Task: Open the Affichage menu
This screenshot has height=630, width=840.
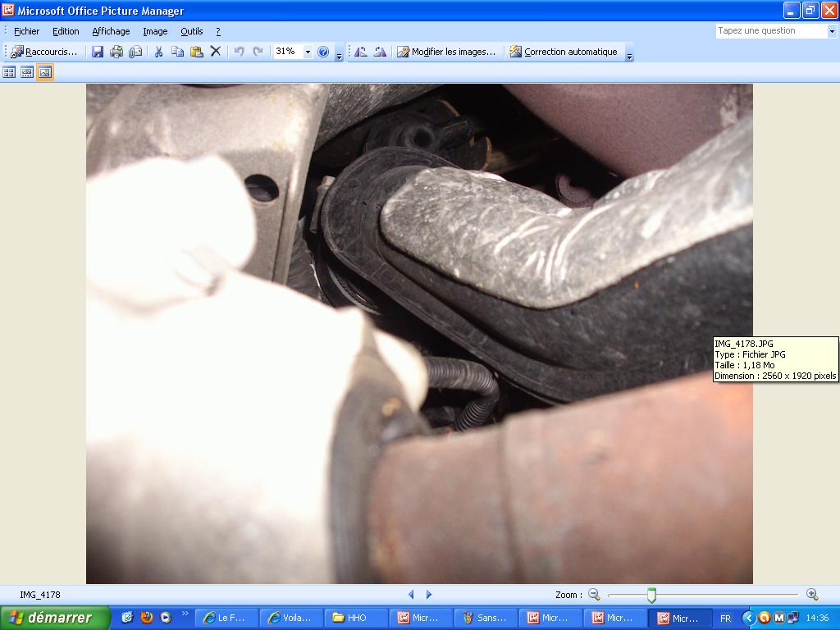Action: pos(111,31)
